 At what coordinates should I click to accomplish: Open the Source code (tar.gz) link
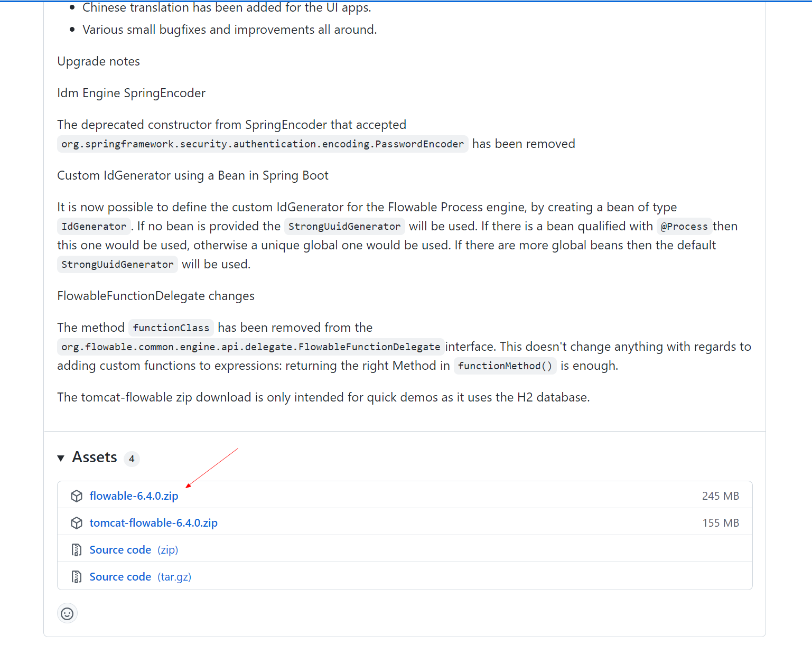(x=120, y=576)
